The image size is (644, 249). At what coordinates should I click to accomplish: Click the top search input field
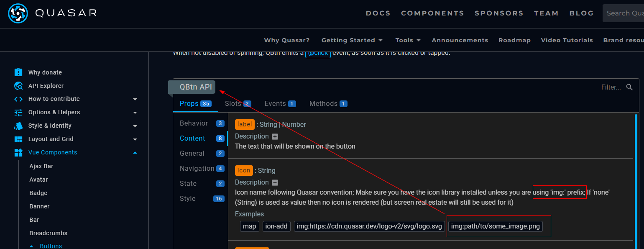click(623, 13)
